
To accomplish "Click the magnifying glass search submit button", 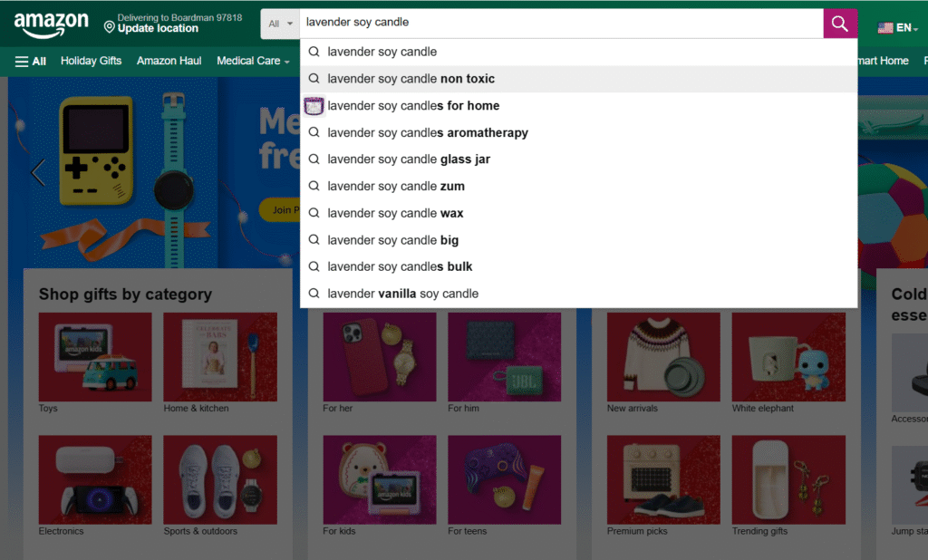I will pyautogui.click(x=840, y=24).
